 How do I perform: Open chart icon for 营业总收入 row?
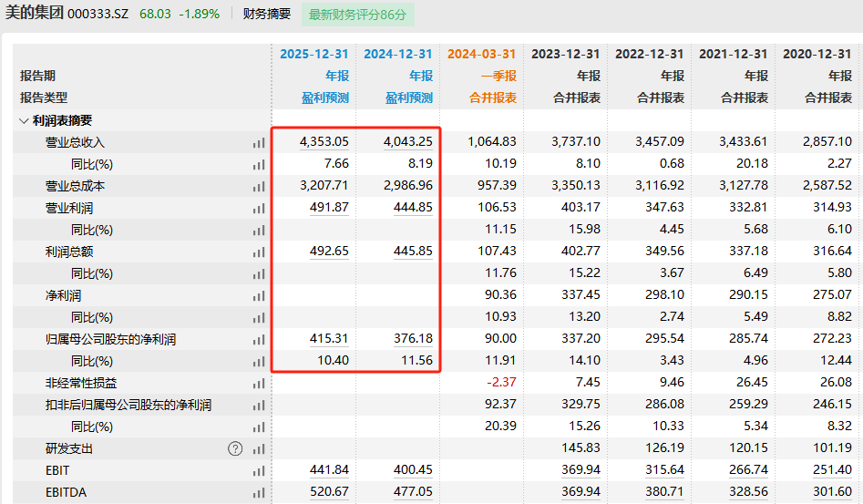[x=259, y=143]
